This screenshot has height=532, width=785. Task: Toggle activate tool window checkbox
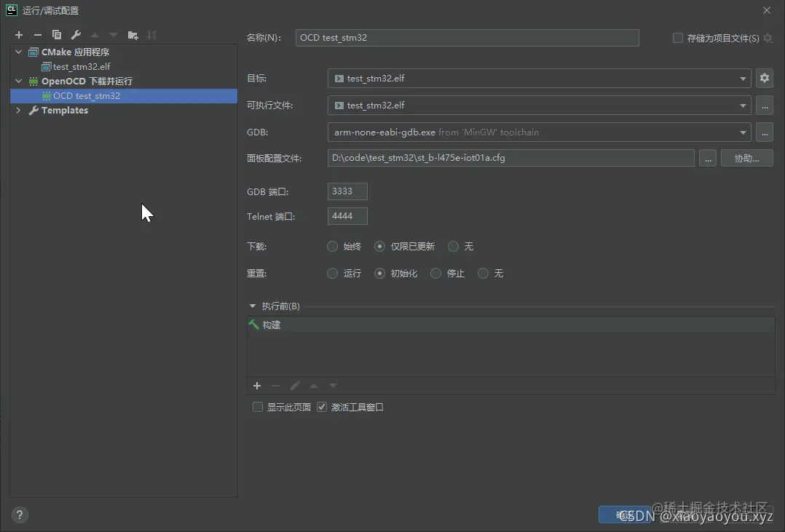tap(322, 407)
